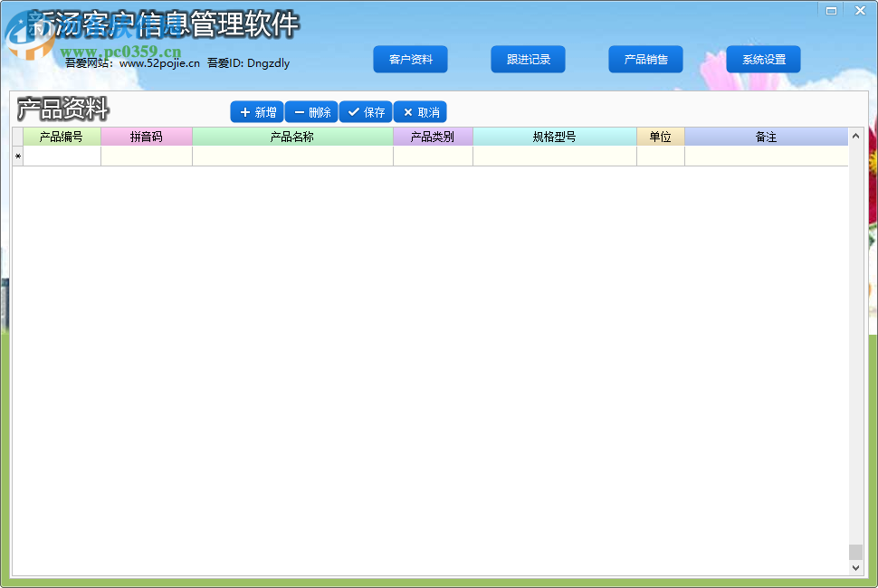Select the 拼音码 column header
The image size is (878, 588).
147,137
